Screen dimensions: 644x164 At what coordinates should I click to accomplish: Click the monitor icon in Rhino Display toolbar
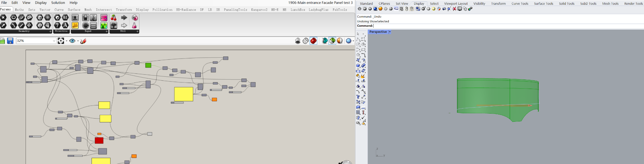[460, 9]
